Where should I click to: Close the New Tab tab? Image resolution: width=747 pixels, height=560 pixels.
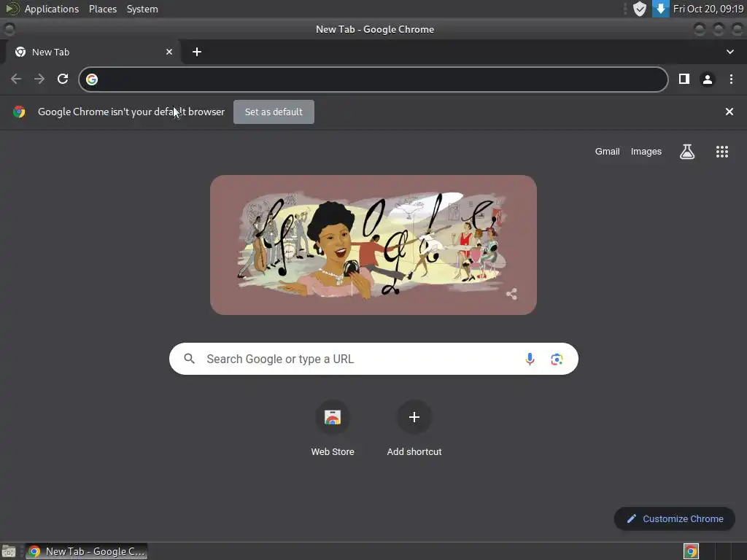pos(169,52)
